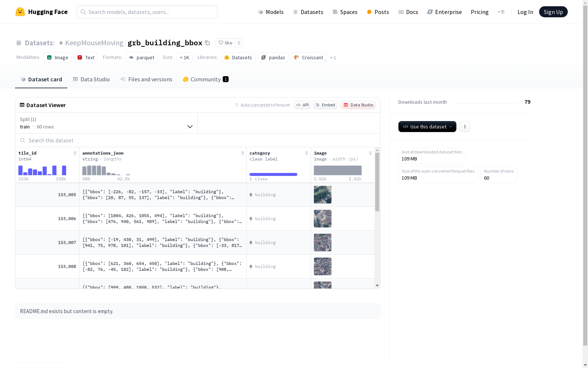Viewport: 588px width, 368px height.
Task: Like the dataset with the heart button
Action: (x=225, y=43)
